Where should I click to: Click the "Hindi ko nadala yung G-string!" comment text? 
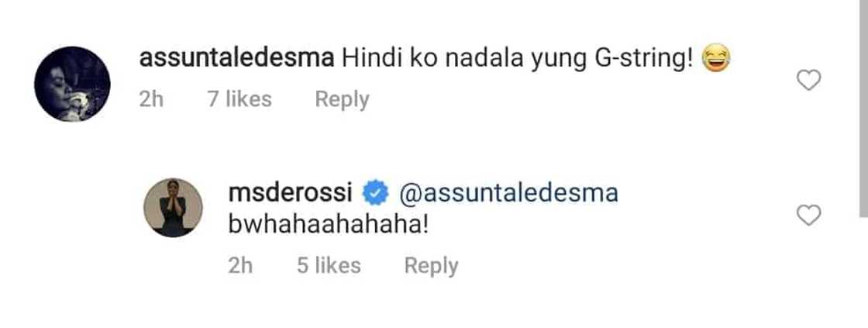click(515, 60)
